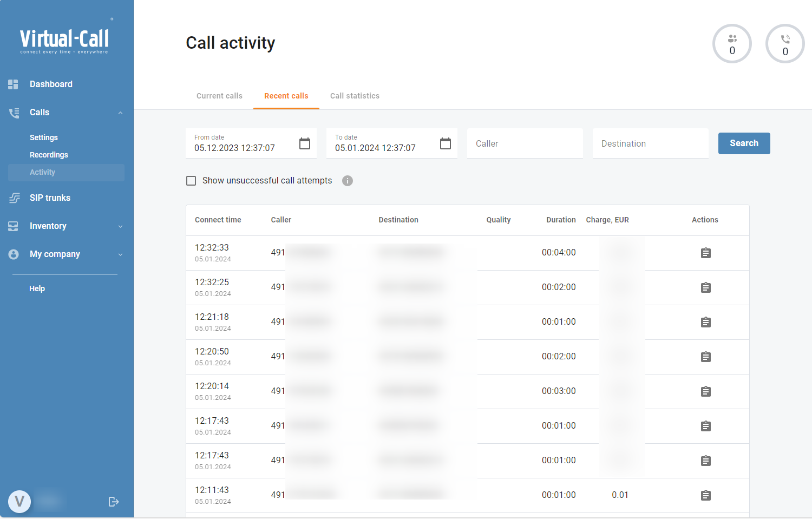Click the Inventory icon in sidebar
Viewport: 812px width, 519px height.
pyautogui.click(x=14, y=226)
